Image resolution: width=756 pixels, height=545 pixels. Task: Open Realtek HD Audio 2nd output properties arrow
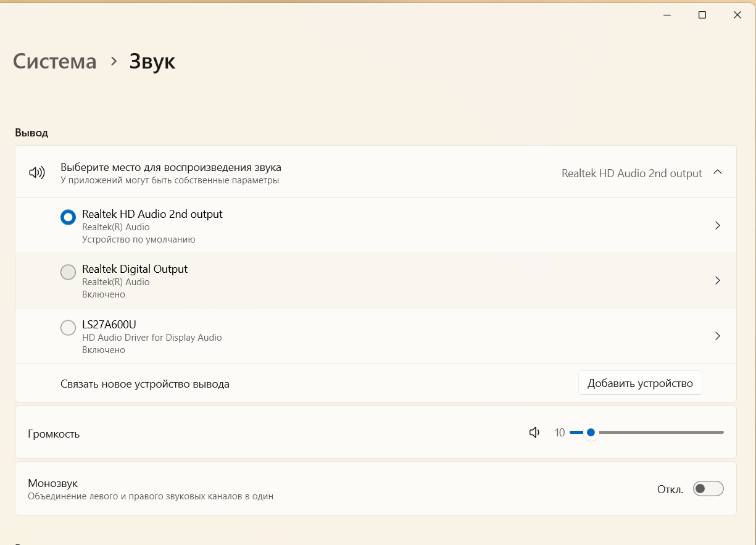[x=717, y=225]
